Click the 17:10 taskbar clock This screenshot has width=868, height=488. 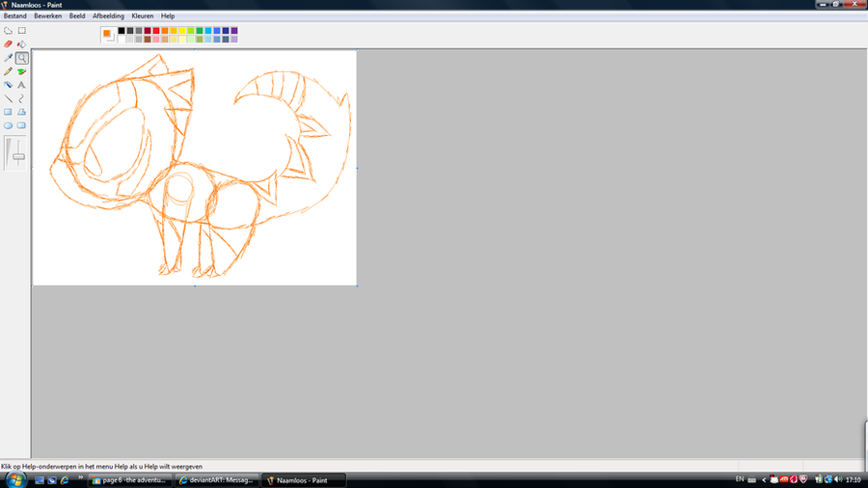click(854, 479)
